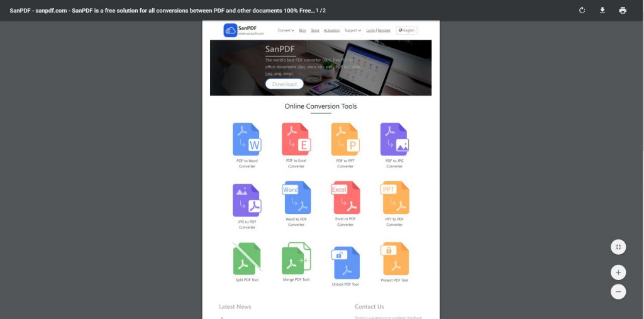
Task: Choose the PDF to JPG Converter icon
Action: point(394,139)
